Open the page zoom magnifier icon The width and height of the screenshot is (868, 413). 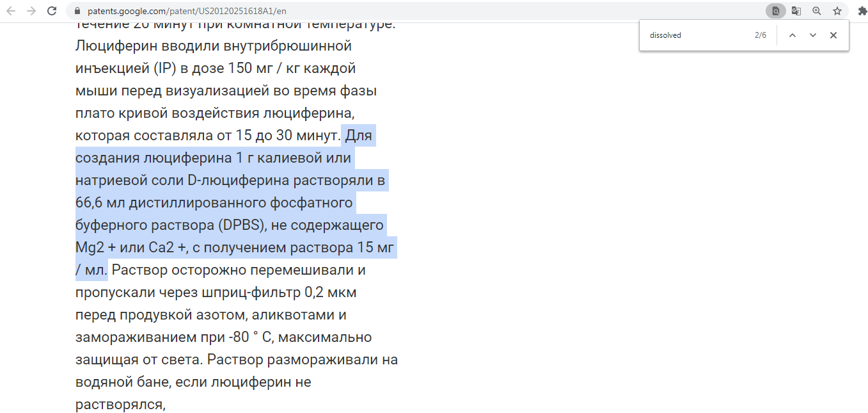(816, 11)
